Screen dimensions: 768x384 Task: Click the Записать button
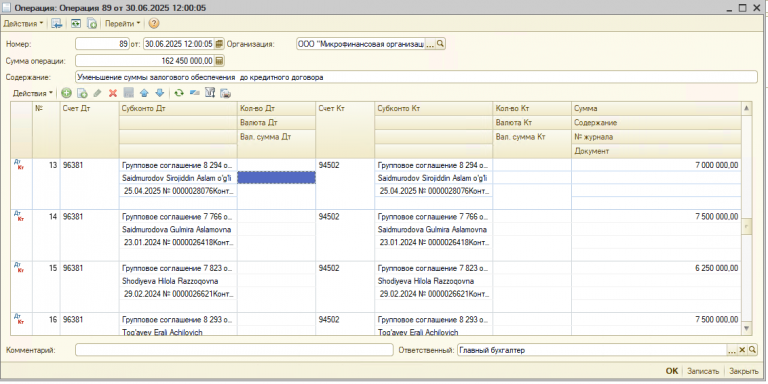(x=703, y=371)
